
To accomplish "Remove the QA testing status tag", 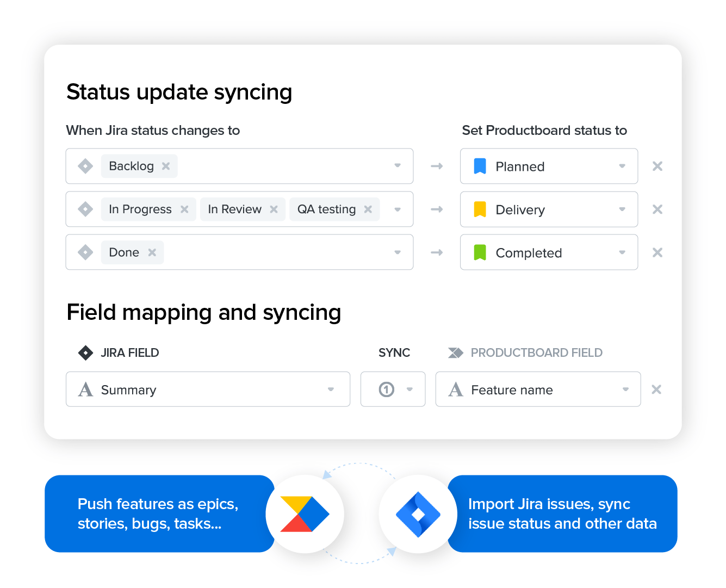I will click(x=368, y=209).
